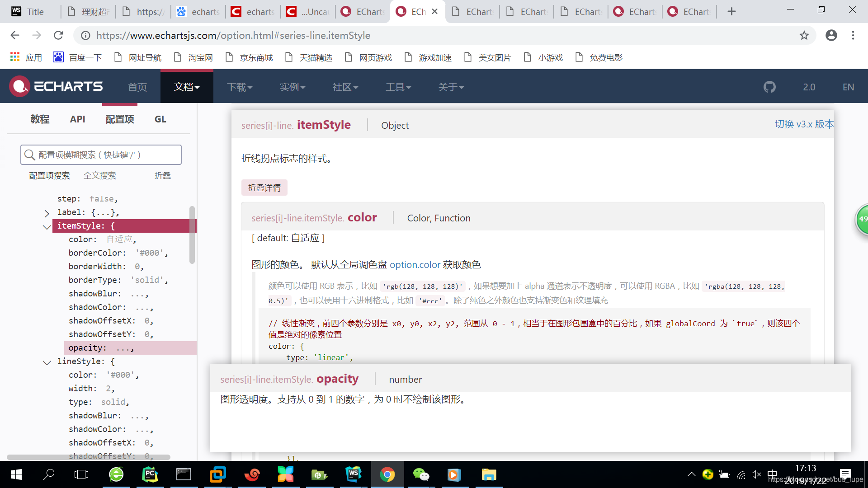Select 全文搜索 search mode
Image resolution: width=868 pixels, height=488 pixels.
[99, 176]
